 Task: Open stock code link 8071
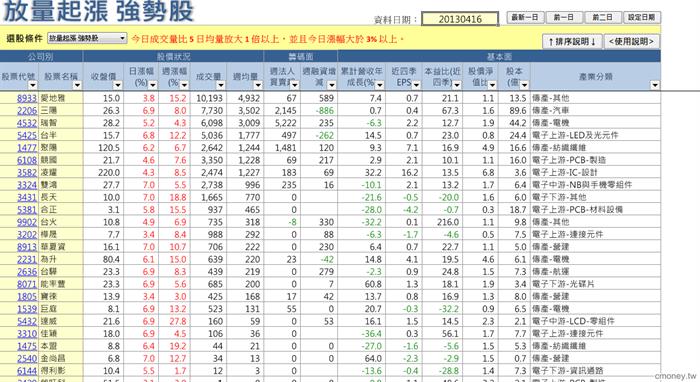point(27,284)
